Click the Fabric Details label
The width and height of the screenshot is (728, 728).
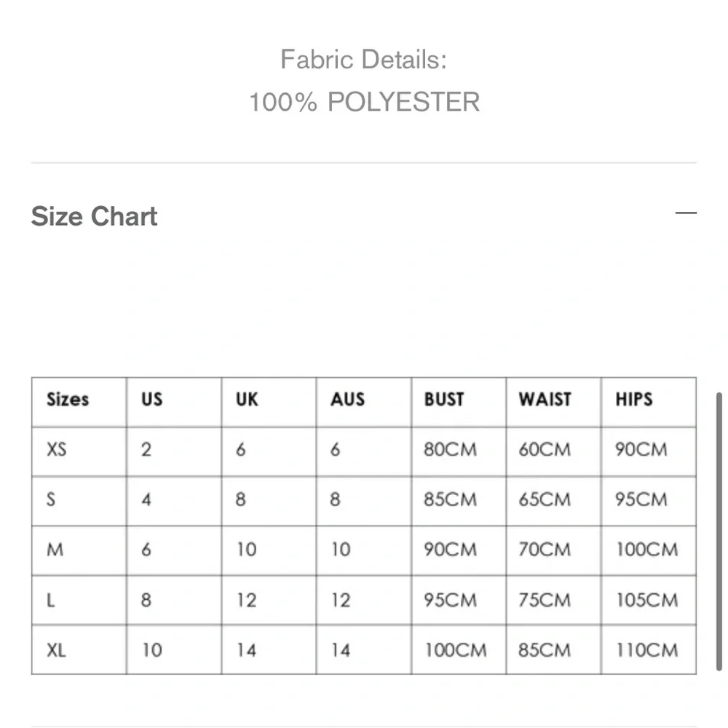363,59
